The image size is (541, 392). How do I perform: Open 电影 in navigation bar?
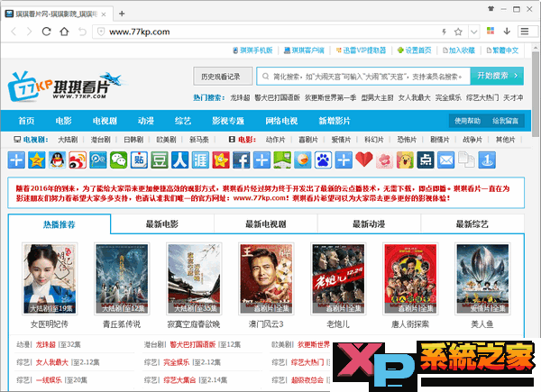pos(63,121)
